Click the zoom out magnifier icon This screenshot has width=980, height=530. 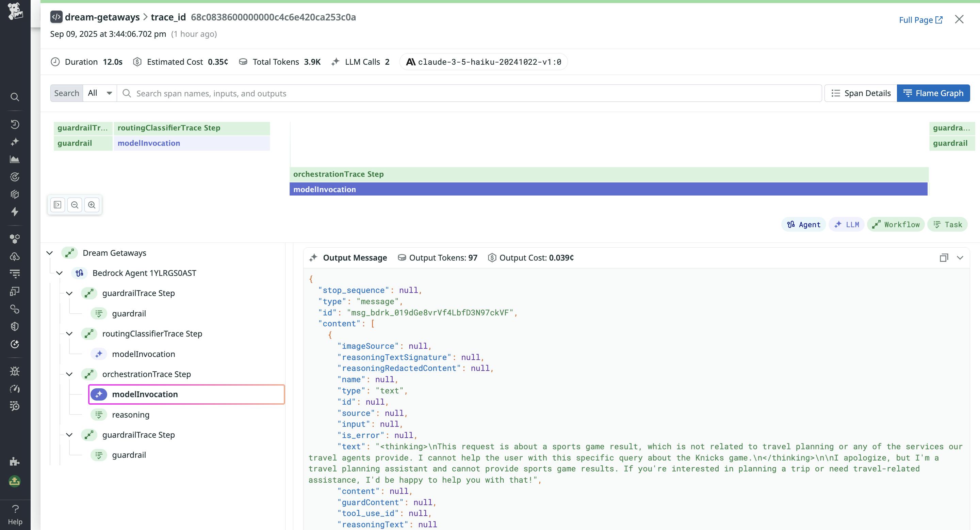(x=75, y=205)
